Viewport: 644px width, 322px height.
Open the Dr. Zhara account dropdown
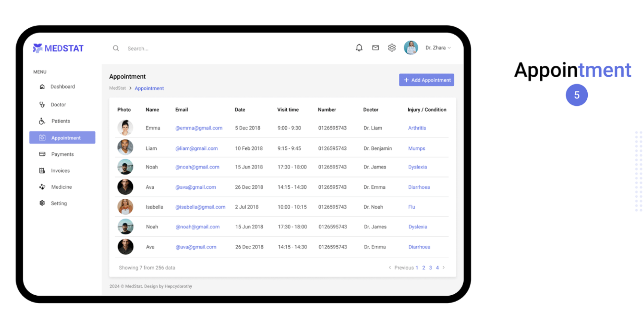click(438, 48)
